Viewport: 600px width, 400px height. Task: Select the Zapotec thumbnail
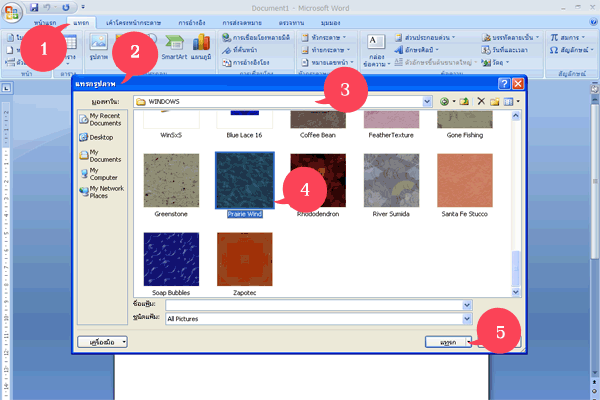pyautogui.click(x=245, y=259)
